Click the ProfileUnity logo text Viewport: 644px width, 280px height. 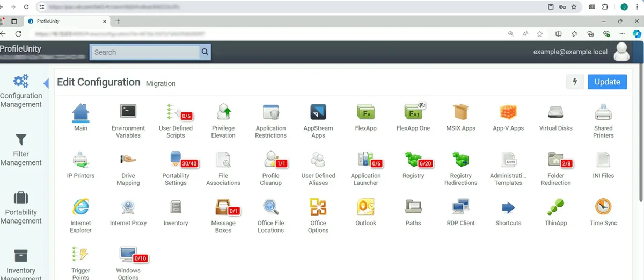20,49
